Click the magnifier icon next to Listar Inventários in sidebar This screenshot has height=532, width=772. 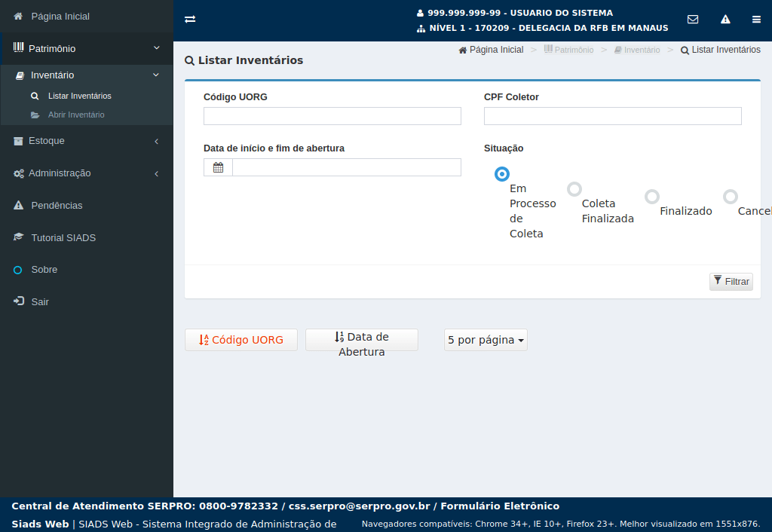tap(35, 96)
